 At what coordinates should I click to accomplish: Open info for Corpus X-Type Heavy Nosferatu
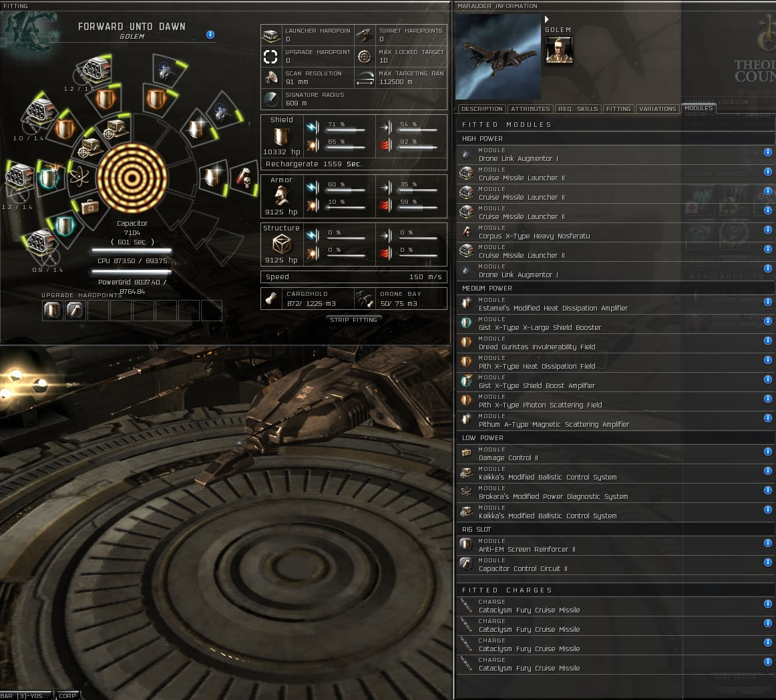click(x=767, y=230)
